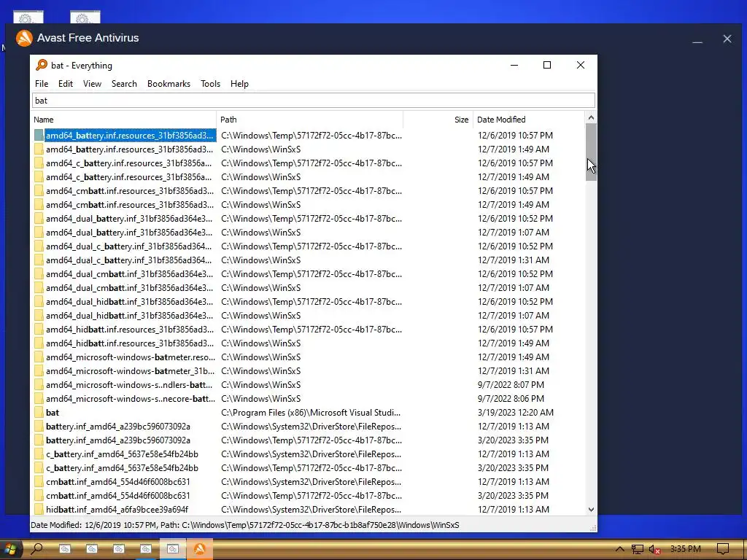Viewport: 747px width, 560px height.
Task: Click path 'C:\Program Files (x86)\Microsoft Visual Studi...'
Action: (311, 413)
